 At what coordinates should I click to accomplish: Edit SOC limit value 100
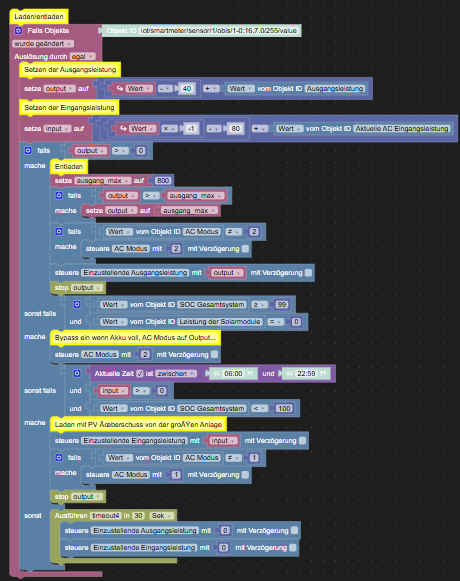(x=284, y=408)
